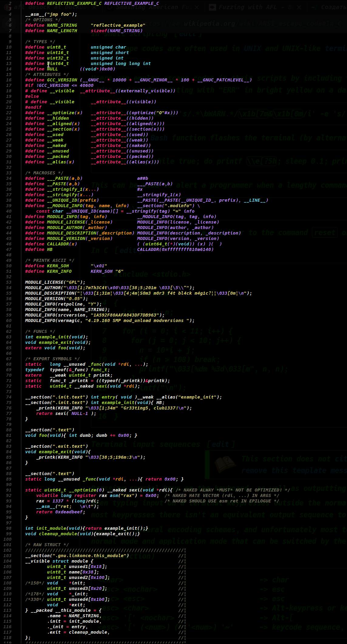This screenshot has height=644, width=347.
Task: Click the 'reset' link in background article
Action: click(x=325, y=233)
